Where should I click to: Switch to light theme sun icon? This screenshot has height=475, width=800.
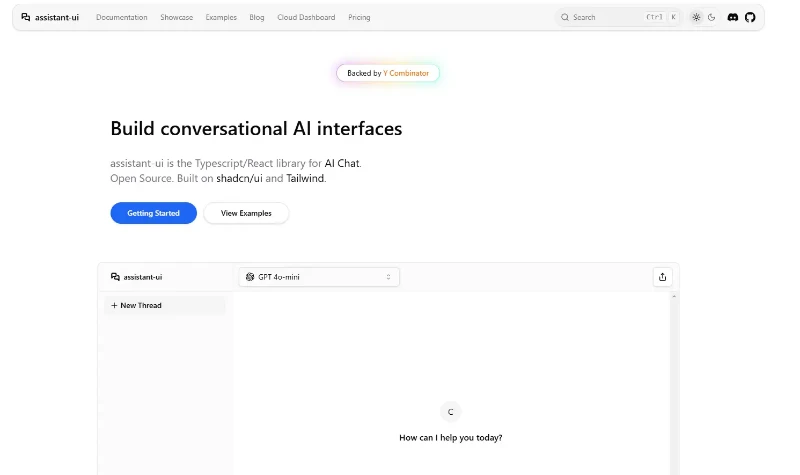696,17
